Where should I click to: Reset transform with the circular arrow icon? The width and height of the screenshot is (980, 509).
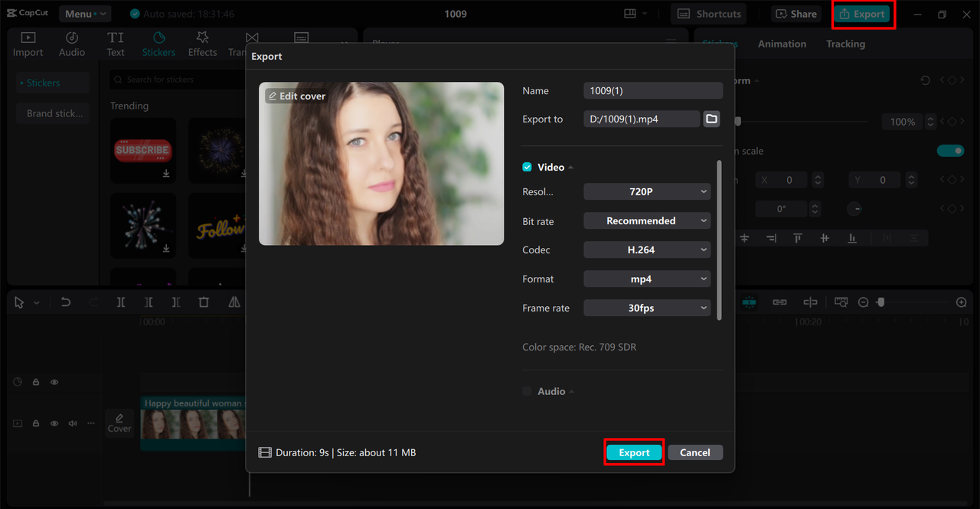click(x=926, y=80)
